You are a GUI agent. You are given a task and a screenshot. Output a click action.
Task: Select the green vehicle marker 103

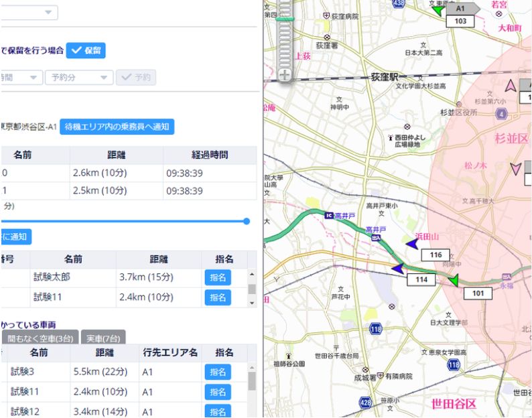point(438,10)
